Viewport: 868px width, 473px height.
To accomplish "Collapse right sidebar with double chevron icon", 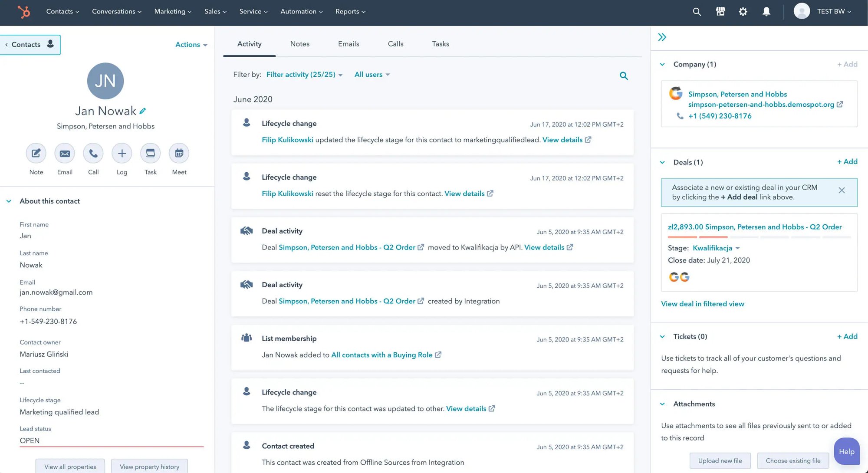I will pos(662,37).
